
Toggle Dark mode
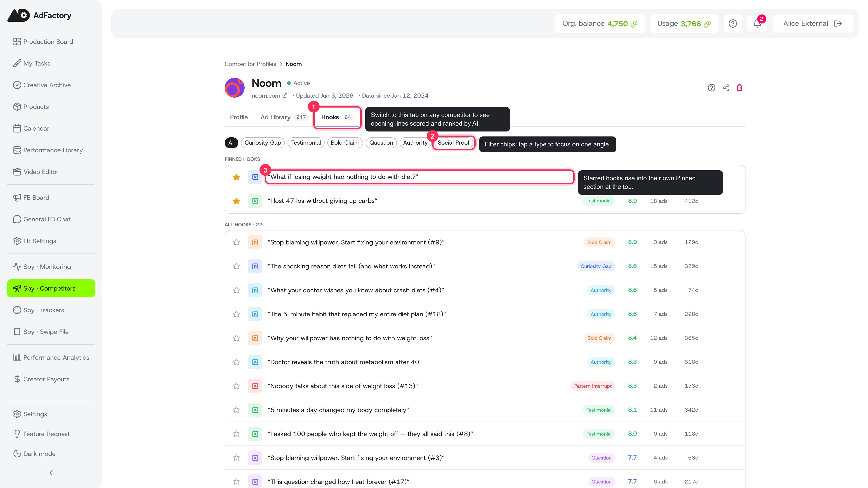tap(51, 454)
